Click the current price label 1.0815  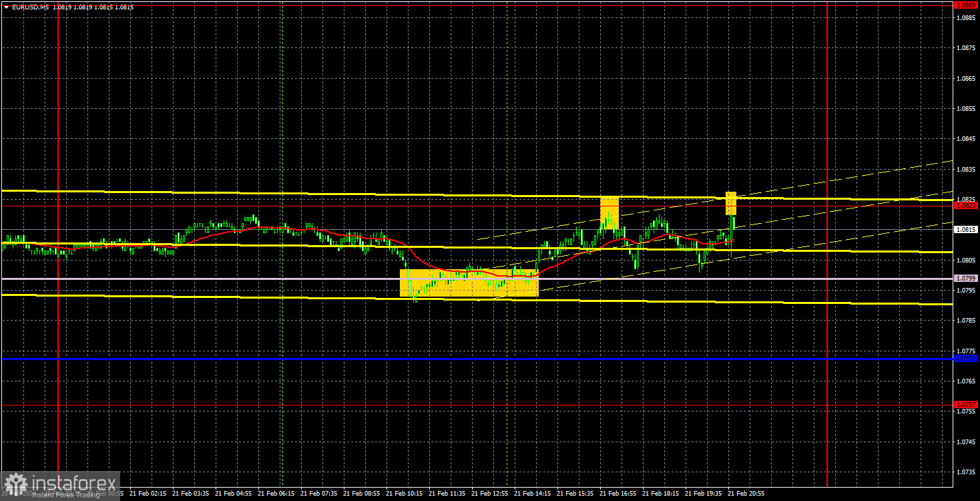(x=965, y=230)
